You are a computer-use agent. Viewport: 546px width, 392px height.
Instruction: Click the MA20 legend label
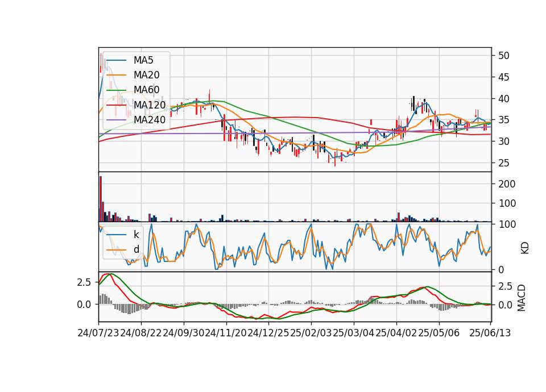point(146,75)
